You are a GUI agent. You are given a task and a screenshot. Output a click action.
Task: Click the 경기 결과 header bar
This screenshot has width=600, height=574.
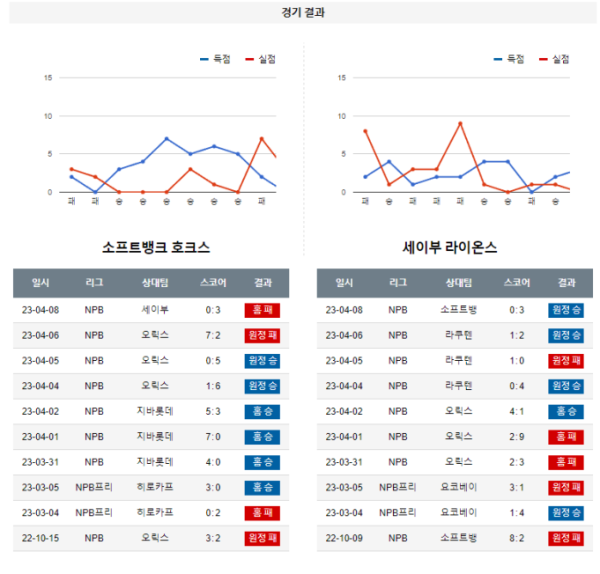(303, 12)
